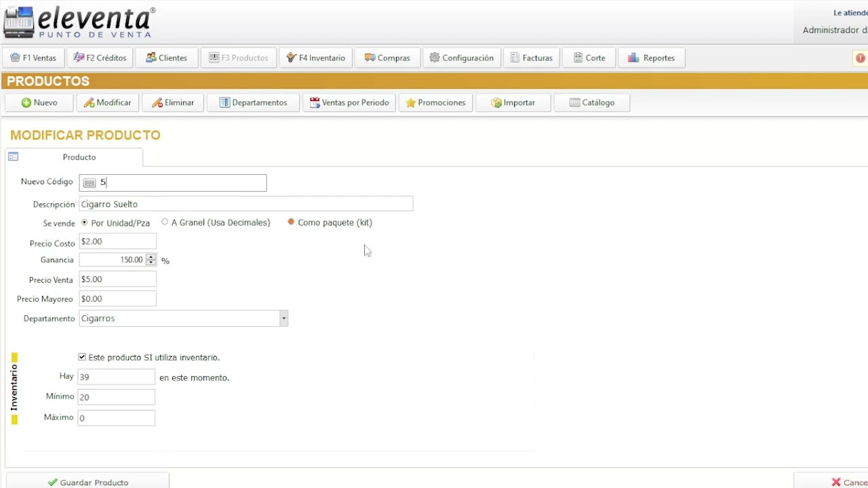Open Ventas por Periodo report
The width and height of the screenshot is (868, 488).
tap(349, 102)
